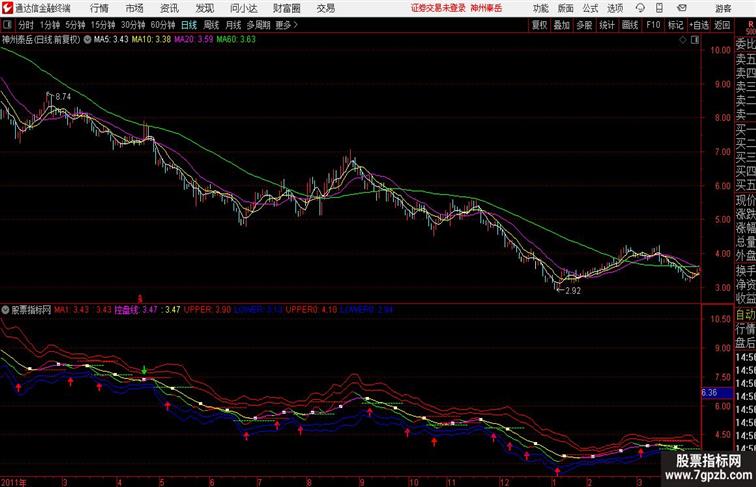Open the 选项 menu
Image resolution: width=756 pixels, height=487 pixels.
point(615,8)
